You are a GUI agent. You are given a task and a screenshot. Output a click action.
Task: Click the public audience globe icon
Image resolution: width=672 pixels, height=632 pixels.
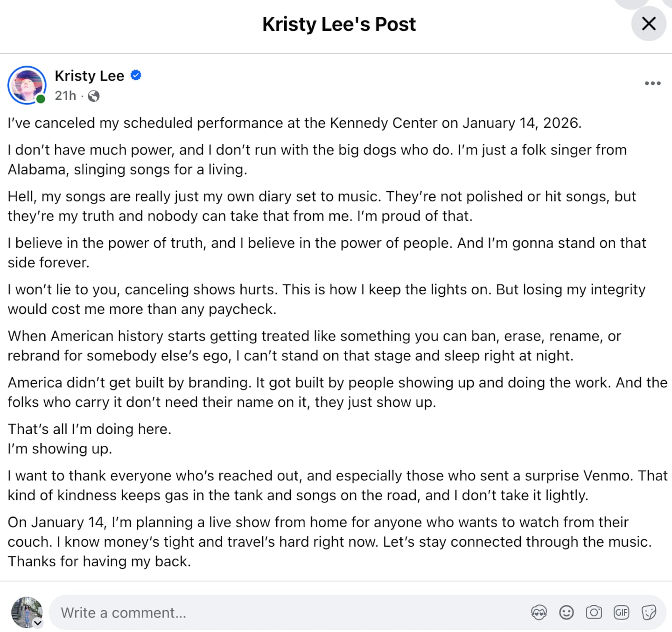point(93,97)
